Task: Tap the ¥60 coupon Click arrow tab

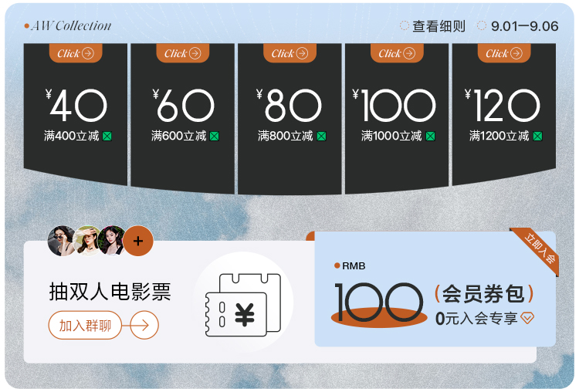Action: pos(183,53)
